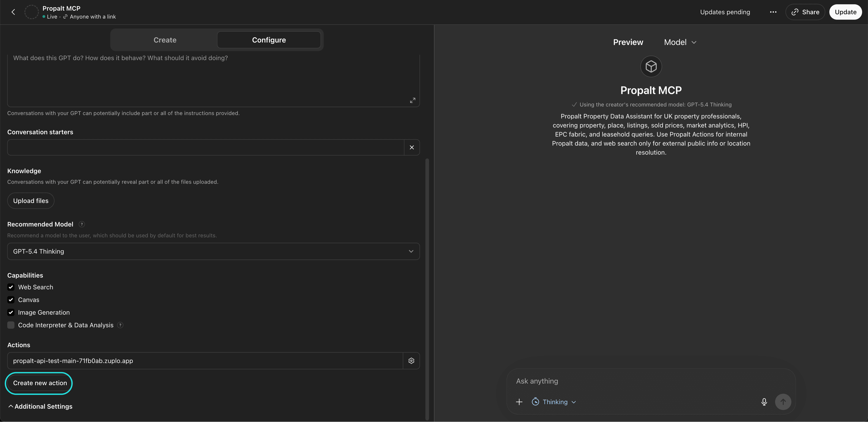Click the microphone dictation icon
868x422 pixels.
click(x=764, y=402)
